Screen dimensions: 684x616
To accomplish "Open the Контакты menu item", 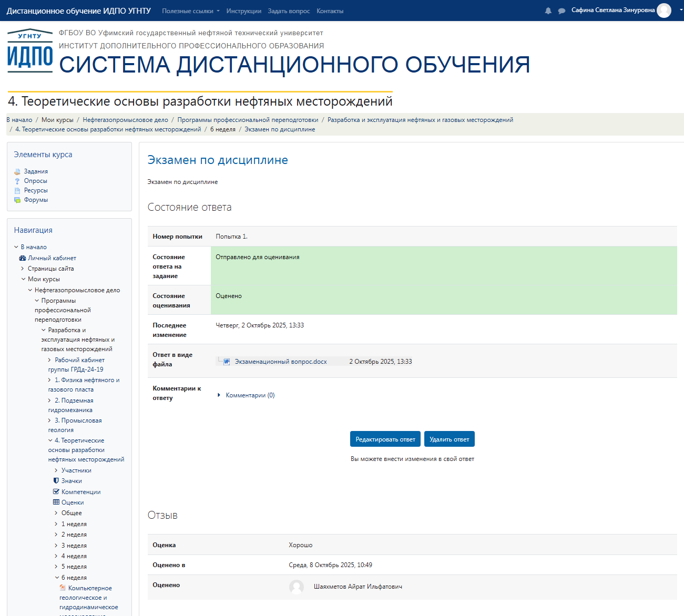I will (330, 10).
